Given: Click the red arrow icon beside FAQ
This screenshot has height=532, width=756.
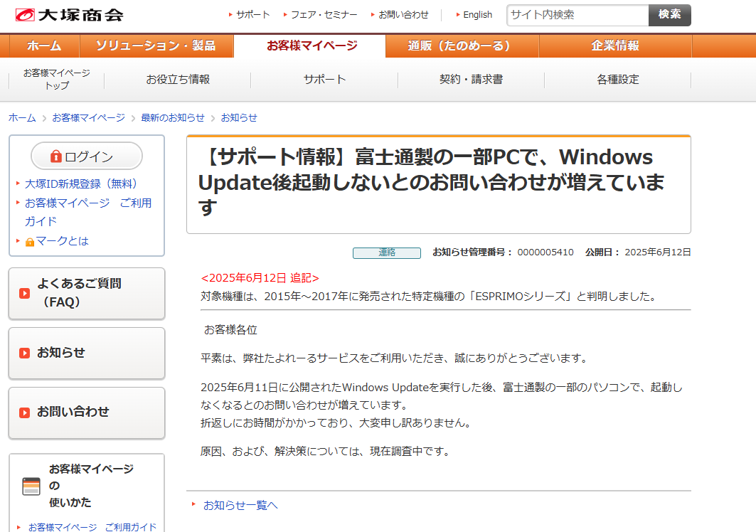Looking at the screenshot, I should tap(25, 293).
